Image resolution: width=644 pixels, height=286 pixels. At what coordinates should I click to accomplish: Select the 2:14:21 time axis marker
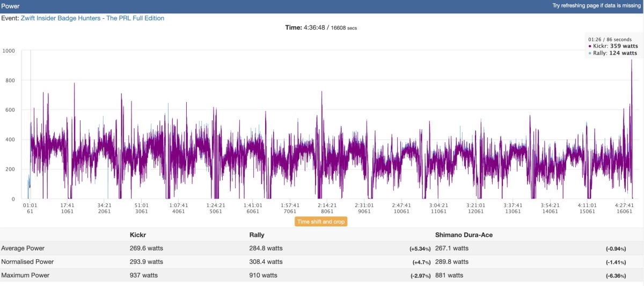(x=327, y=205)
